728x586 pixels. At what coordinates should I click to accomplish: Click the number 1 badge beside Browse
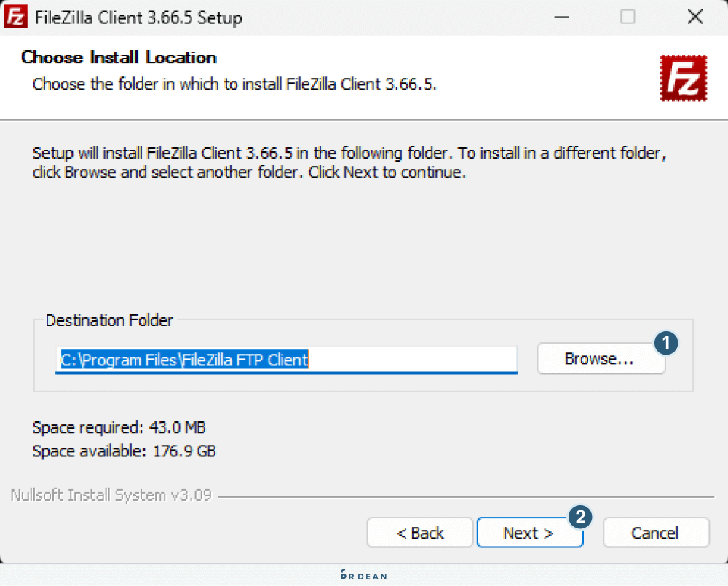pyautogui.click(x=666, y=344)
